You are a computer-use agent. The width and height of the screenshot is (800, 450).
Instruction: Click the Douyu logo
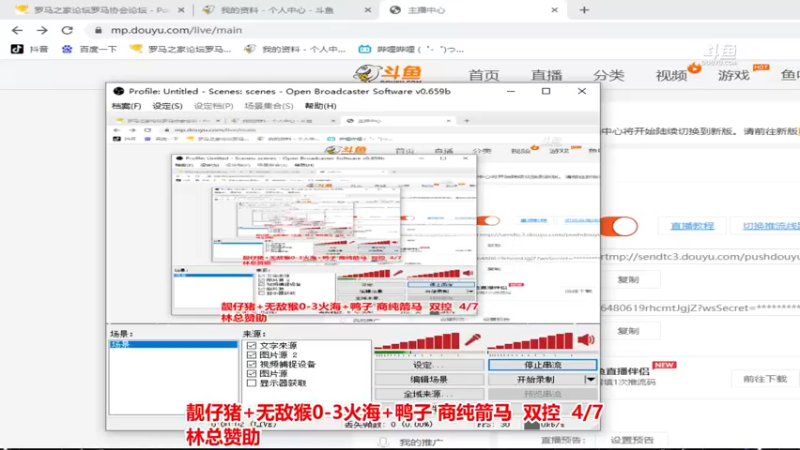pos(388,73)
